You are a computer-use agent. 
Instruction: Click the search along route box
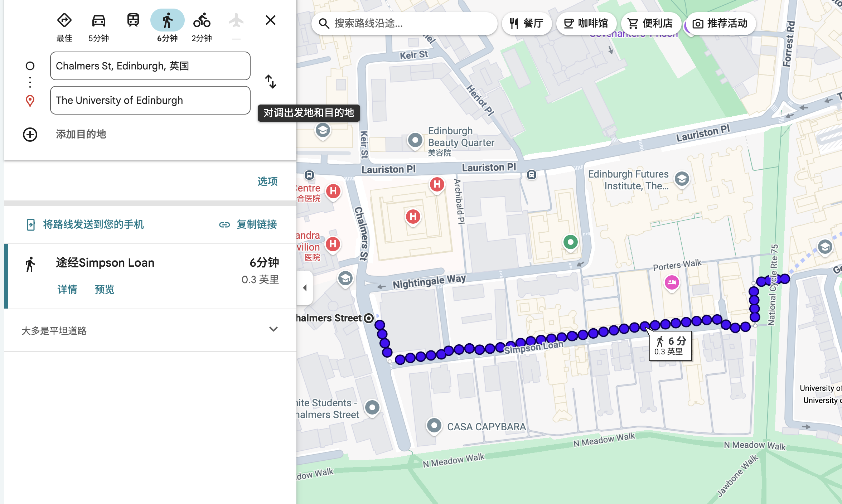pyautogui.click(x=405, y=24)
